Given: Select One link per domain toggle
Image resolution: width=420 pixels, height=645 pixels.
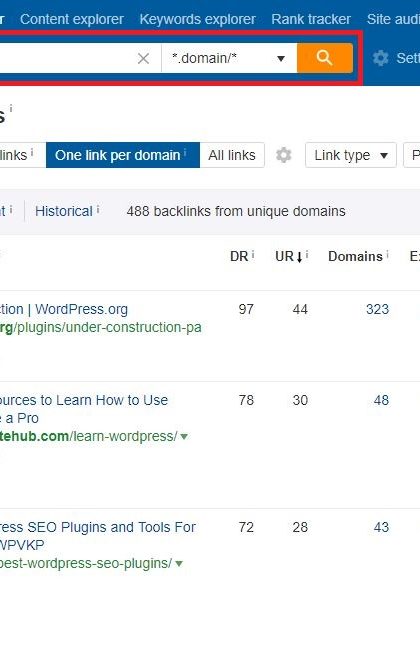Looking at the screenshot, I should [123, 155].
